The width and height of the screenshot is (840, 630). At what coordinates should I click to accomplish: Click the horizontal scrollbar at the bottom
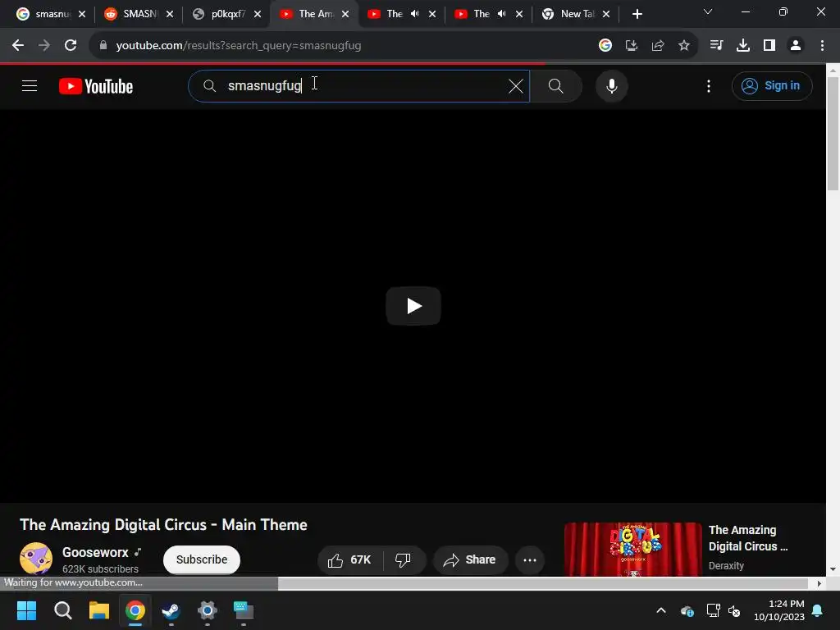[543, 583]
